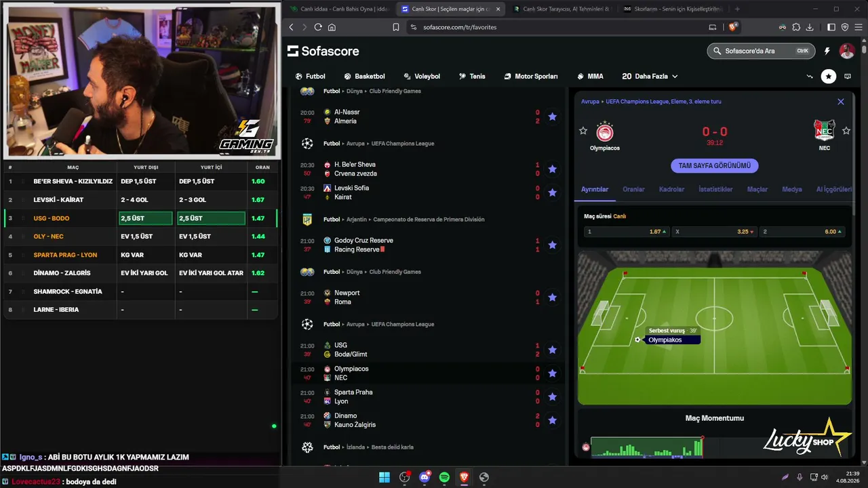Image resolution: width=868 pixels, height=488 pixels.
Task: Select the MMA sport tab
Action: click(x=590, y=77)
